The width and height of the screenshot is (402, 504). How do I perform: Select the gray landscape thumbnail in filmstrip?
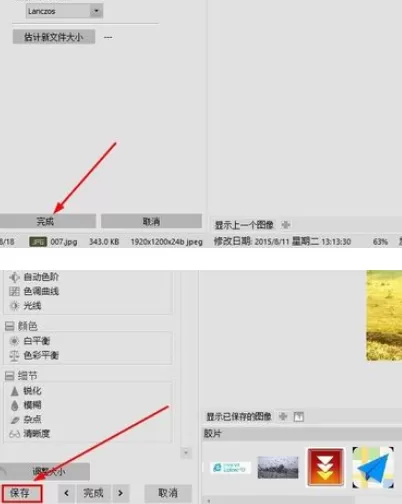278,467
